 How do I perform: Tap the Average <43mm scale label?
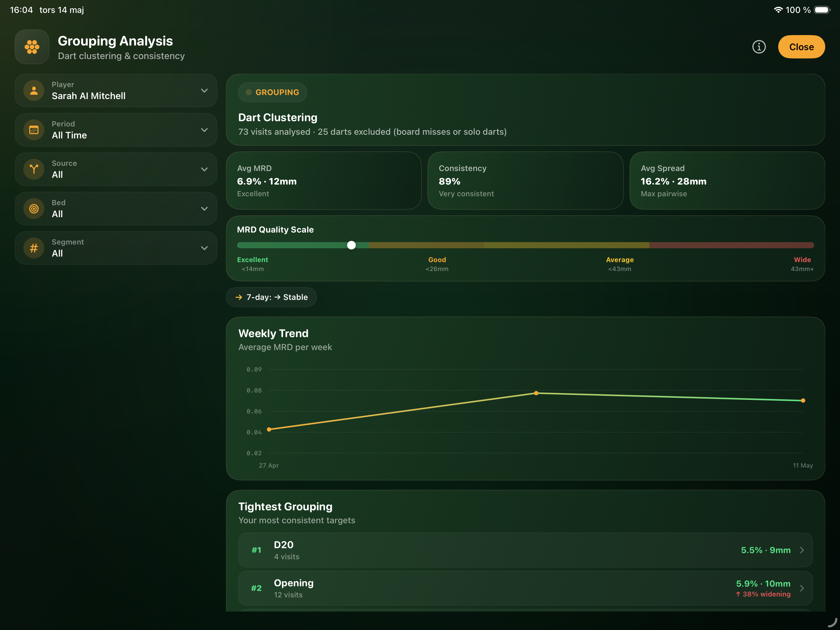click(x=620, y=264)
